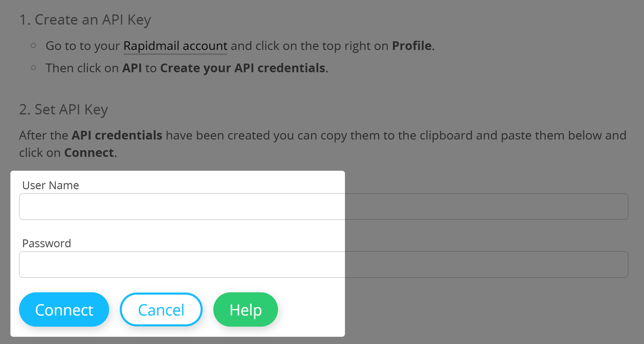Viewport: 644px width, 344px height.
Task: Click the bullet before 'Go to your'
Action: (33, 46)
